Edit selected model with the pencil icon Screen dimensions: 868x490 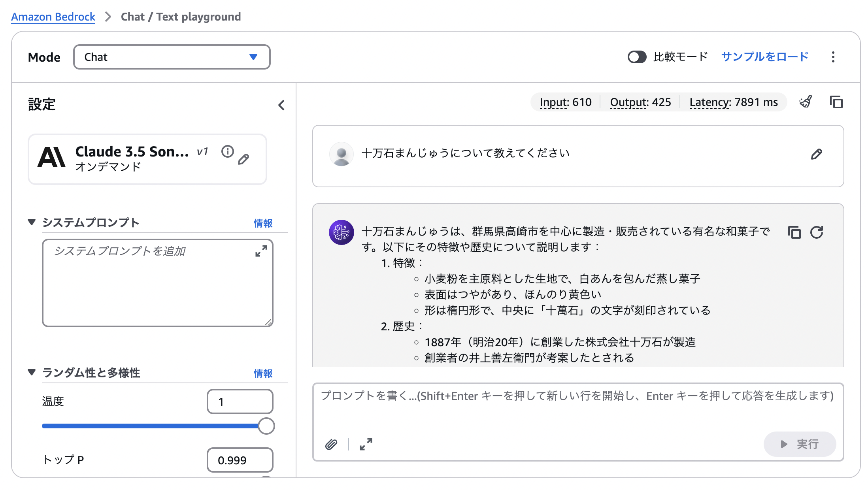tap(243, 159)
